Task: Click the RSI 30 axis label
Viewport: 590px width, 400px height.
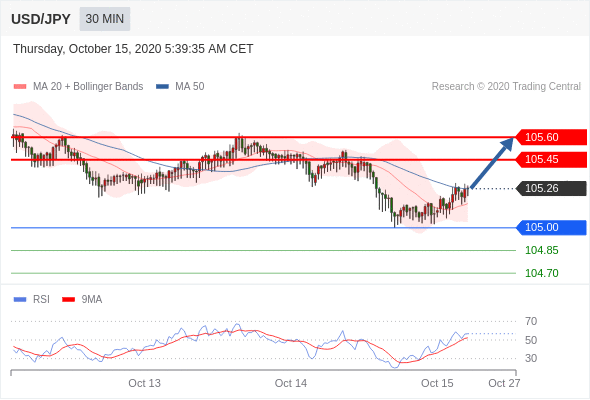Action: (531, 358)
